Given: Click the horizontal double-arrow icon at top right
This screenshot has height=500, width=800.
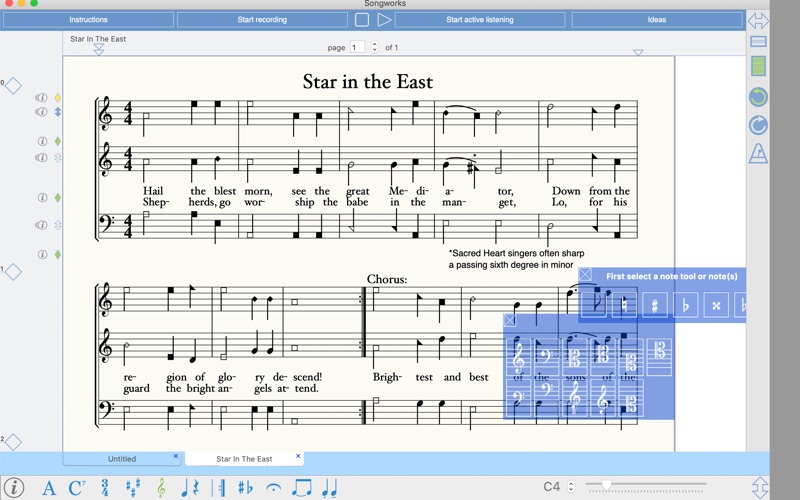Looking at the screenshot, I should (x=758, y=21).
